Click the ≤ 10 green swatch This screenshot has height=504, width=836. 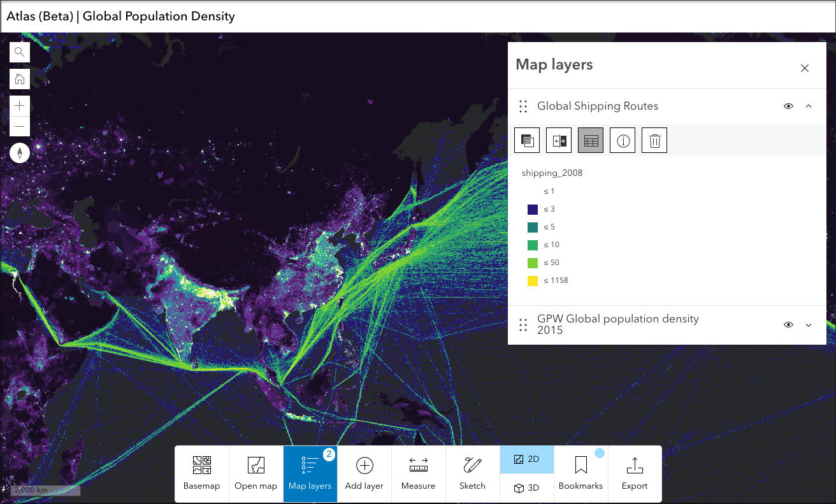pyautogui.click(x=533, y=245)
